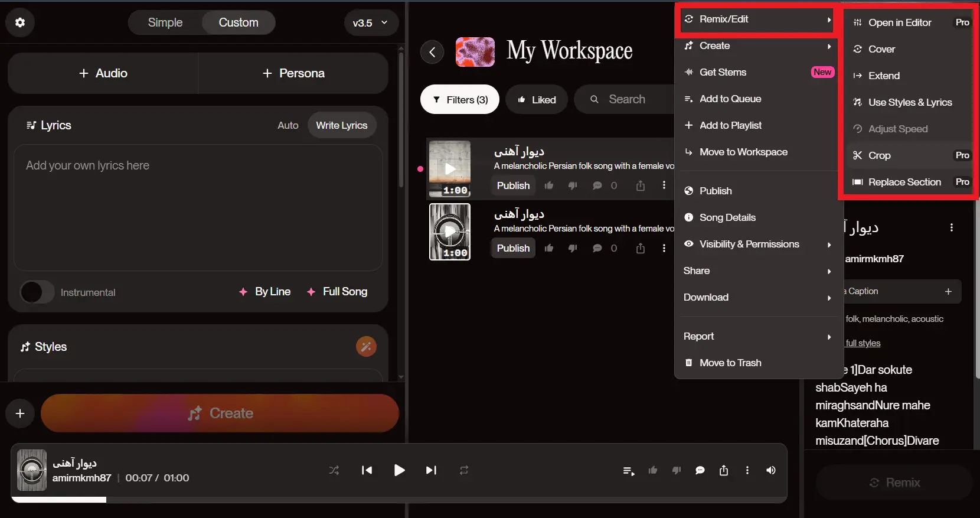This screenshot has height=518, width=980.
Task: Turn on the Instrumental switch
Action: click(37, 292)
